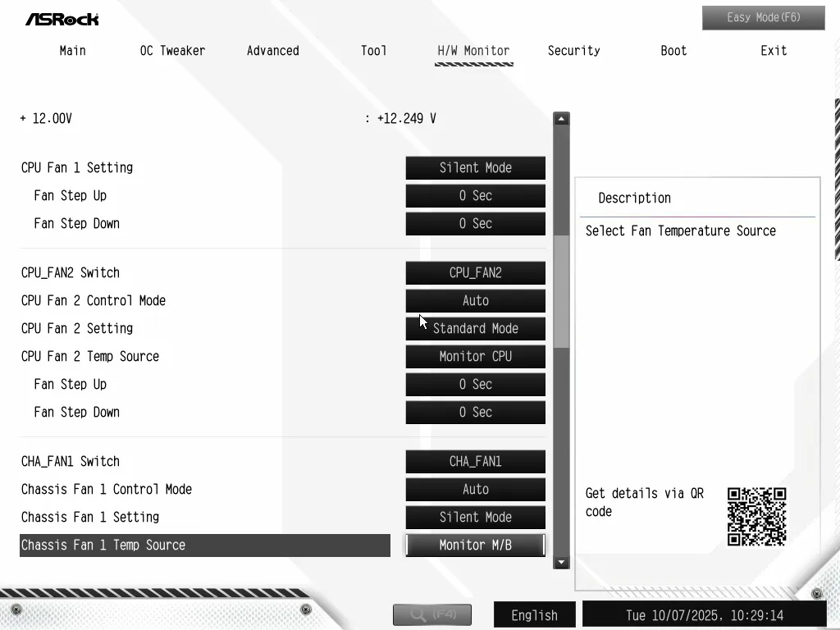Go to the Boot tab

[673, 51]
